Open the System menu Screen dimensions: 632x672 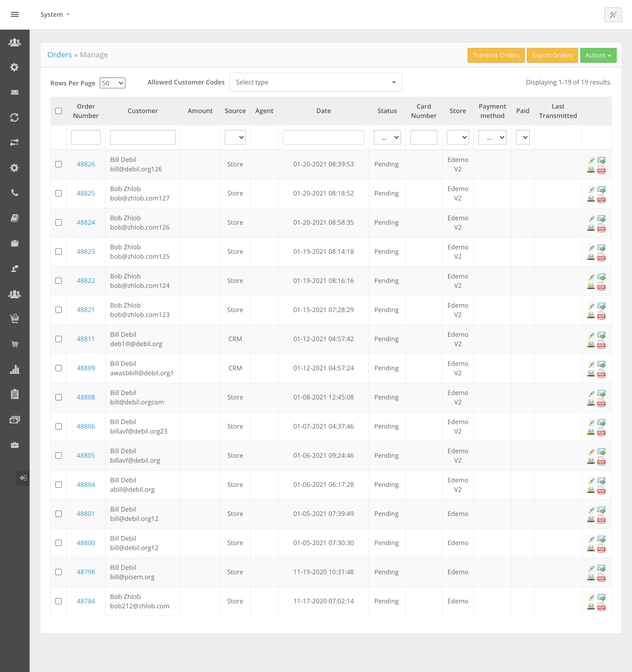tap(55, 15)
